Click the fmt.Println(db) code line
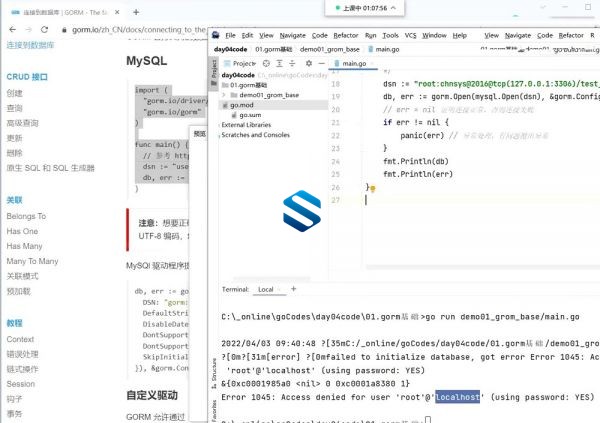Image resolution: width=600 pixels, height=423 pixels. click(x=416, y=161)
